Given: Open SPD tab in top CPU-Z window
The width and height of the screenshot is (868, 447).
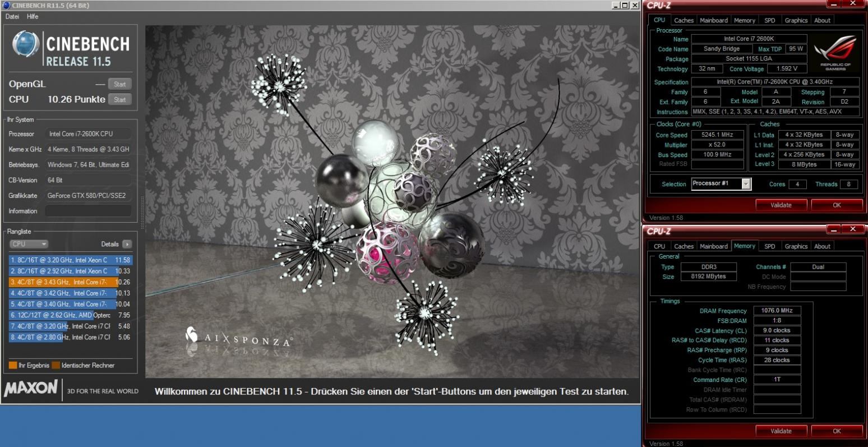Looking at the screenshot, I should [x=770, y=20].
